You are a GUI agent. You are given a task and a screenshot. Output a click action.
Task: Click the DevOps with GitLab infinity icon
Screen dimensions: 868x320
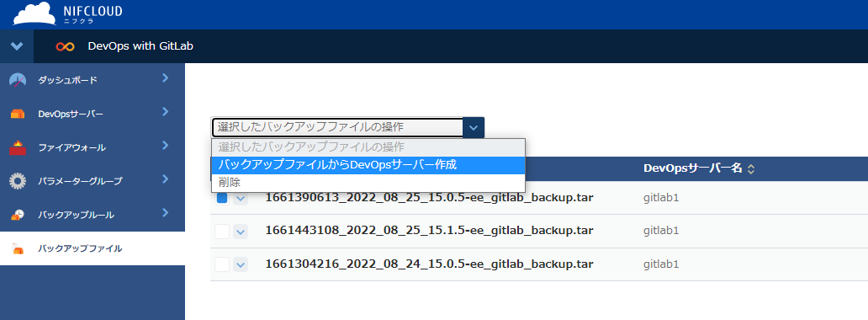click(66, 46)
